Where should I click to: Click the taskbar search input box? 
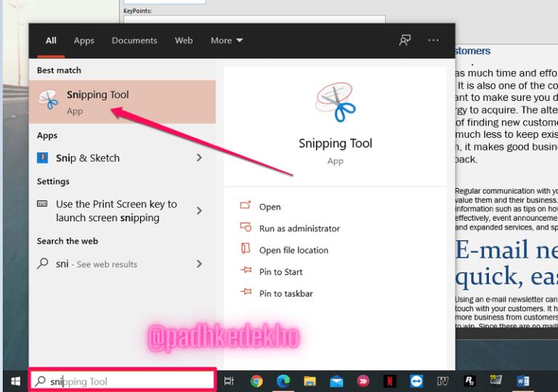point(122,381)
